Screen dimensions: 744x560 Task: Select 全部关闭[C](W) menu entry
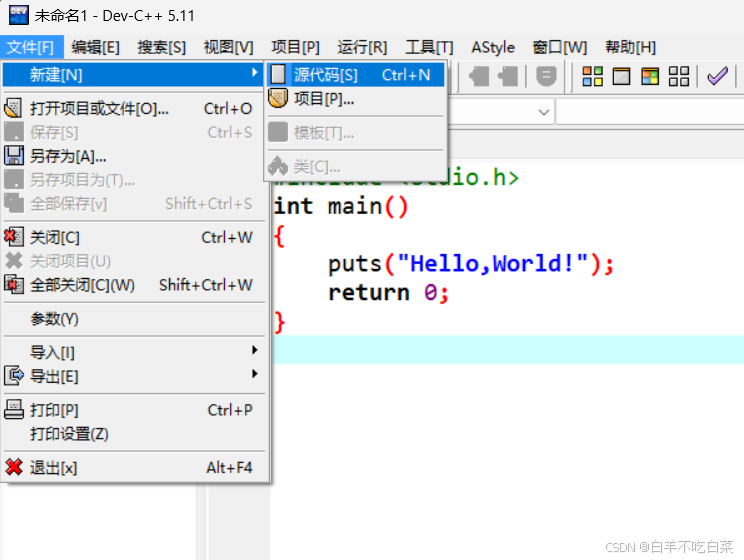point(133,285)
